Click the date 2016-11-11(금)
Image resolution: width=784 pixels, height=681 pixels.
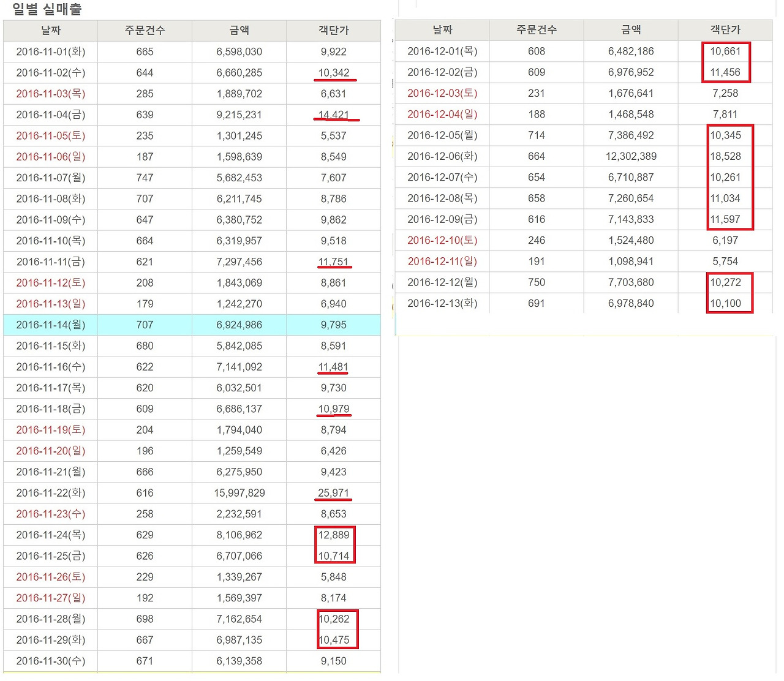tap(51, 261)
